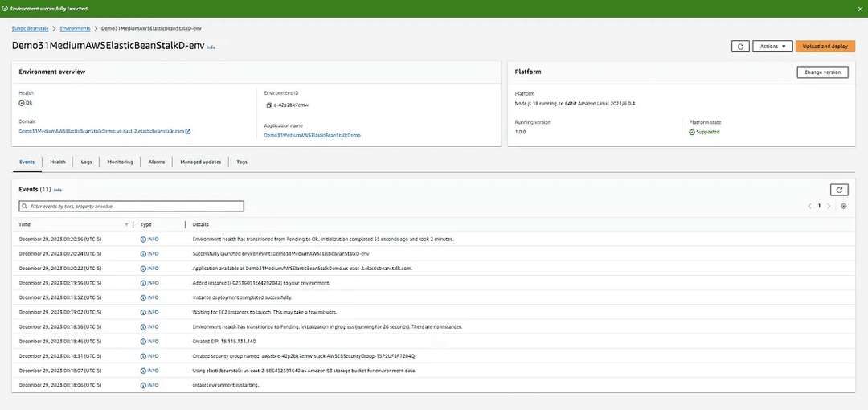Image resolution: width=868 pixels, height=410 pixels.
Task: Click the Upload and deploy button
Action: coord(825,47)
